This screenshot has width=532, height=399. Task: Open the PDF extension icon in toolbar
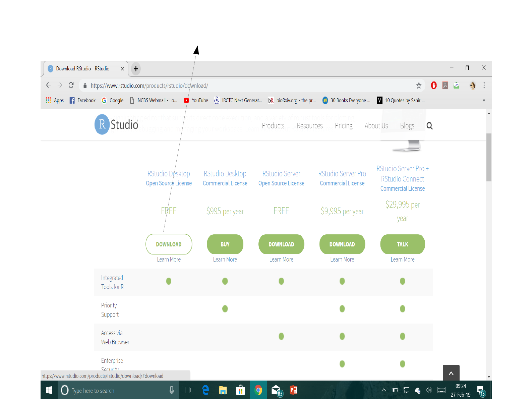tap(445, 85)
